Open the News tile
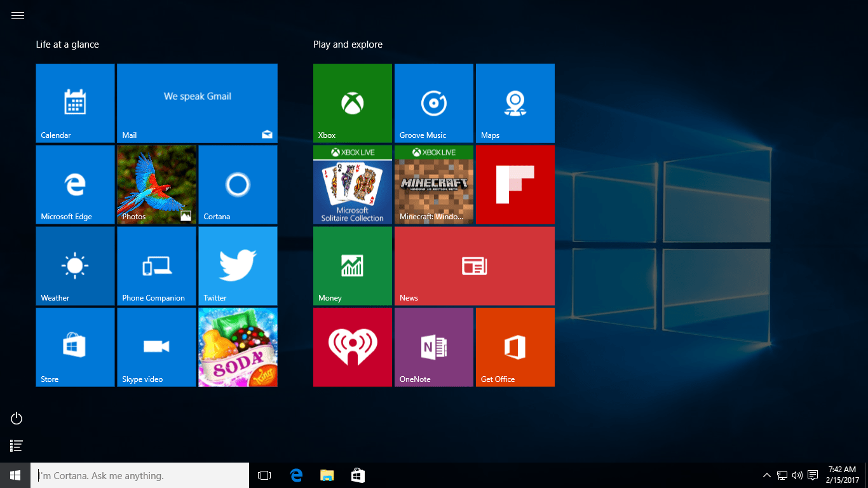This screenshot has height=488, width=868. (x=474, y=266)
